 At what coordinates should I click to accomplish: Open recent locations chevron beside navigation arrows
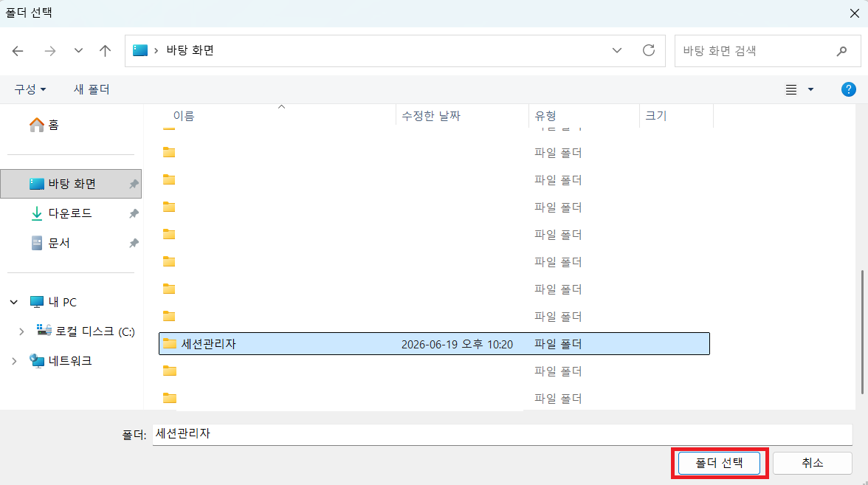[78, 50]
